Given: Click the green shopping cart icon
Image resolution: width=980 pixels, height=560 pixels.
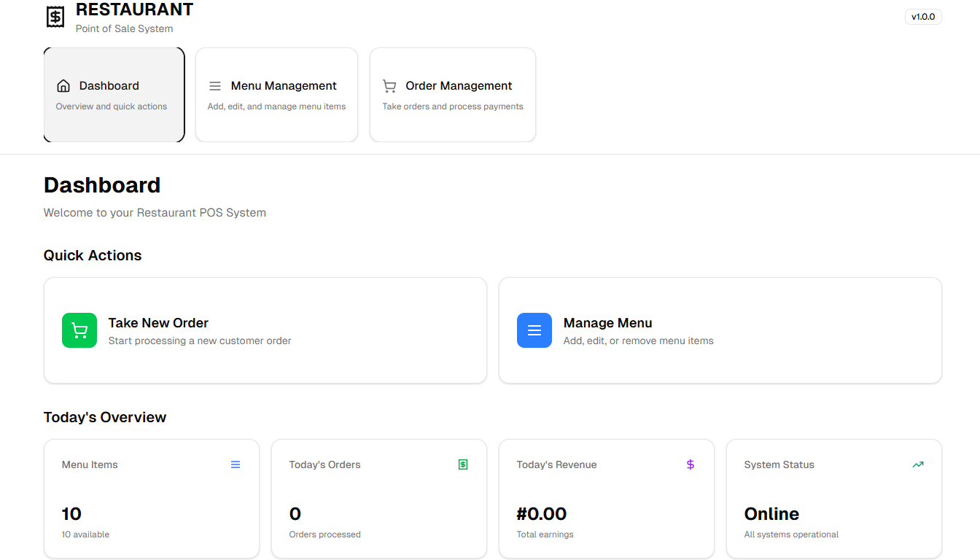Looking at the screenshot, I should coord(79,330).
